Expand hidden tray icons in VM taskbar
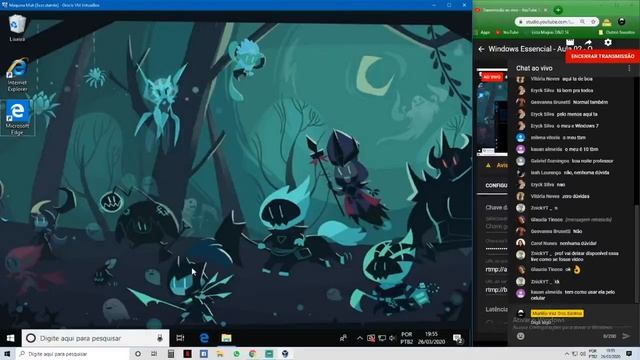 [360, 338]
